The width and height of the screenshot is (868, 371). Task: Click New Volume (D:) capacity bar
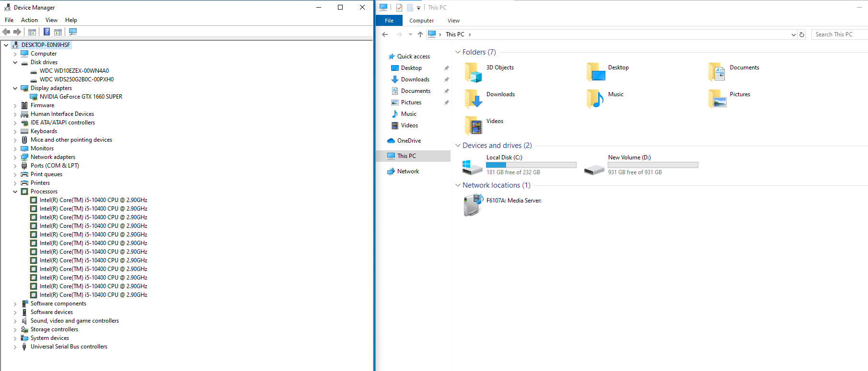pos(653,165)
